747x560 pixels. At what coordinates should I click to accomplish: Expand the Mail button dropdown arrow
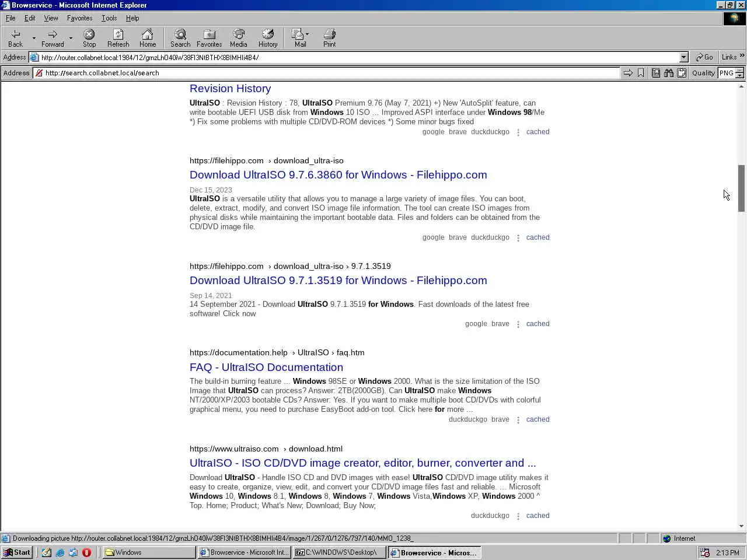(308, 34)
